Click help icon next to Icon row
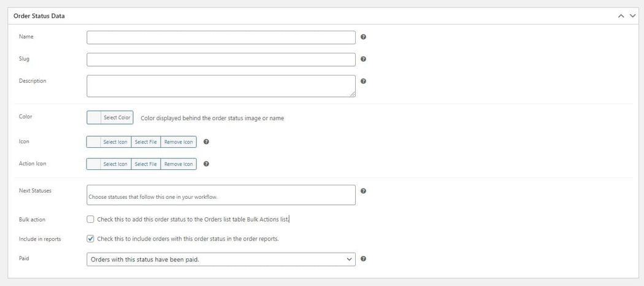The height and width of the screenshot is (286, 644). pyautogui.click(x=206, y=142)
